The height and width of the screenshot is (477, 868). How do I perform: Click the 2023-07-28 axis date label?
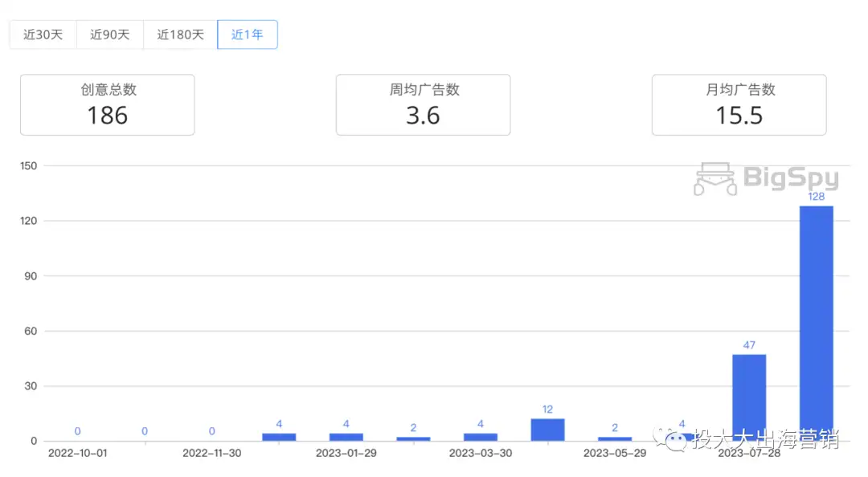(x=749, y=455)
